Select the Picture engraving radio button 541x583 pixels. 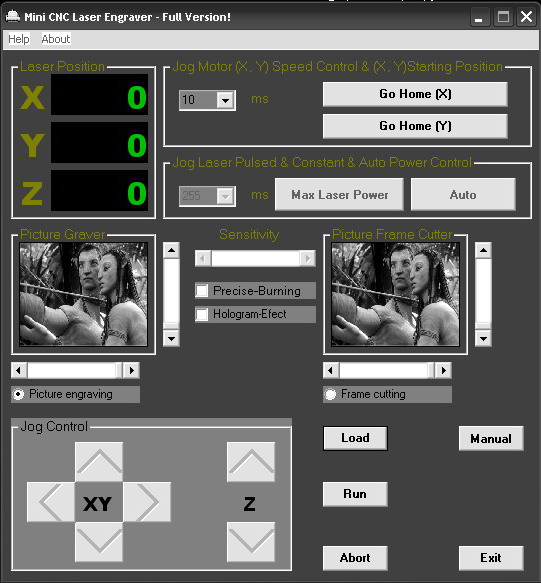[18, 394]
